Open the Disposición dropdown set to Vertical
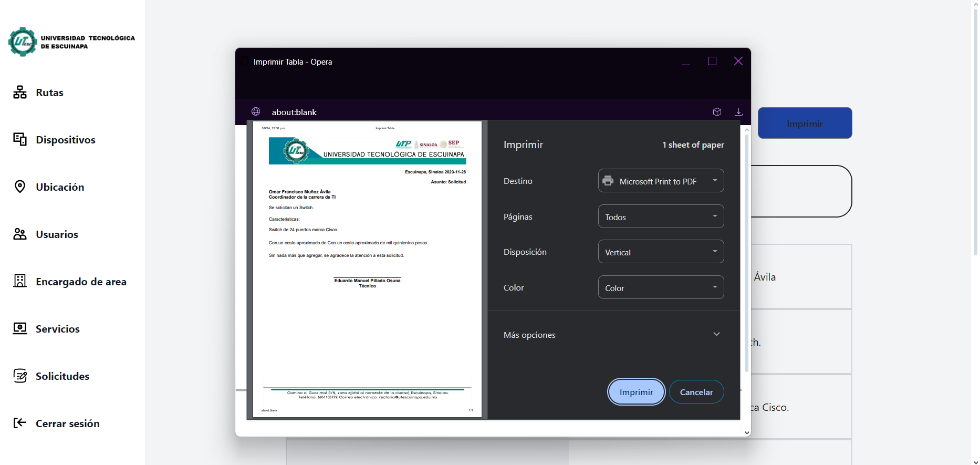This screenshot has height=465, width=980. 661,252
